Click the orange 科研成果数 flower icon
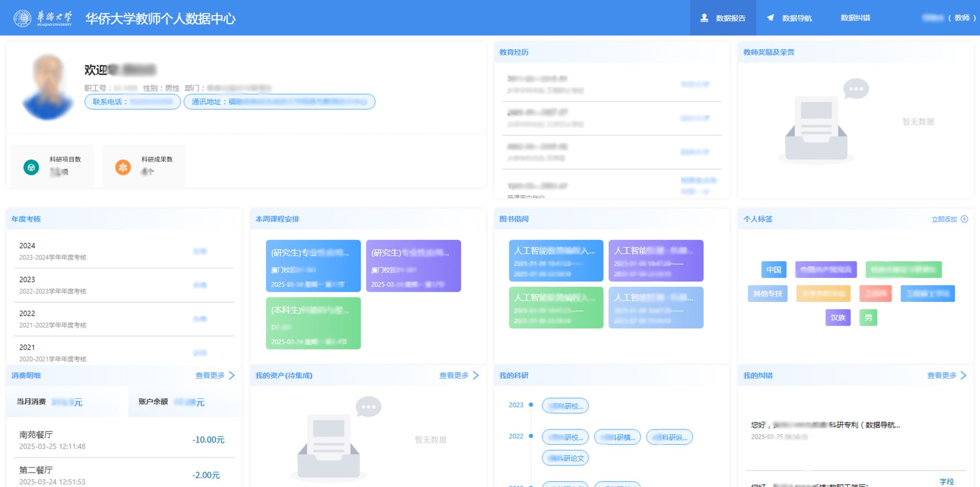 [123, 167]
